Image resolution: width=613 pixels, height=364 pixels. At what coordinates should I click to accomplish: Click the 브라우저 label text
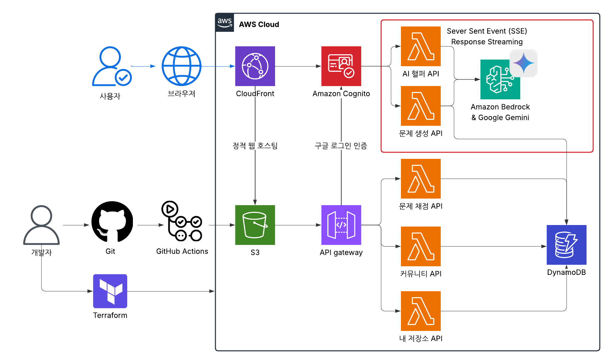[182, 94]
